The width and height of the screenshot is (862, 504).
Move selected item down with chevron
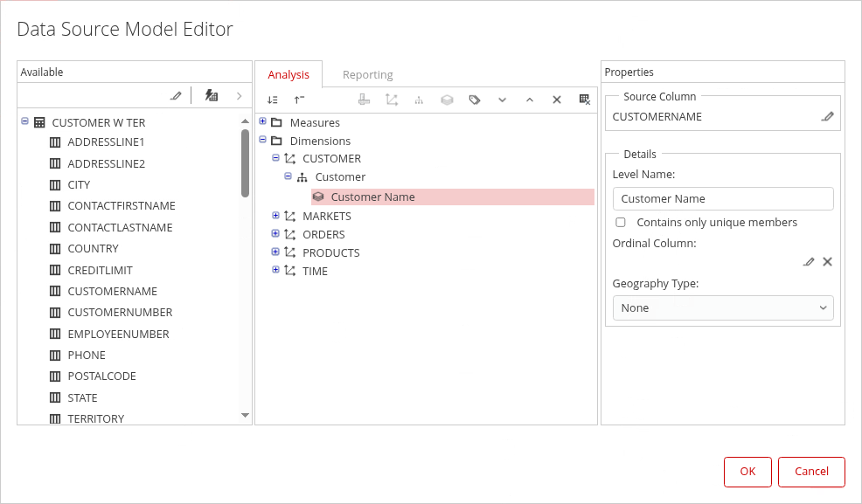pos(502,100)
